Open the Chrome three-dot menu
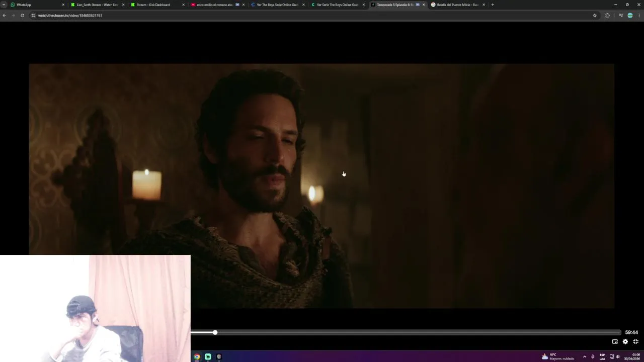This screenshot has width=644, height=362. pyautogui.click(x=639, y=16)
